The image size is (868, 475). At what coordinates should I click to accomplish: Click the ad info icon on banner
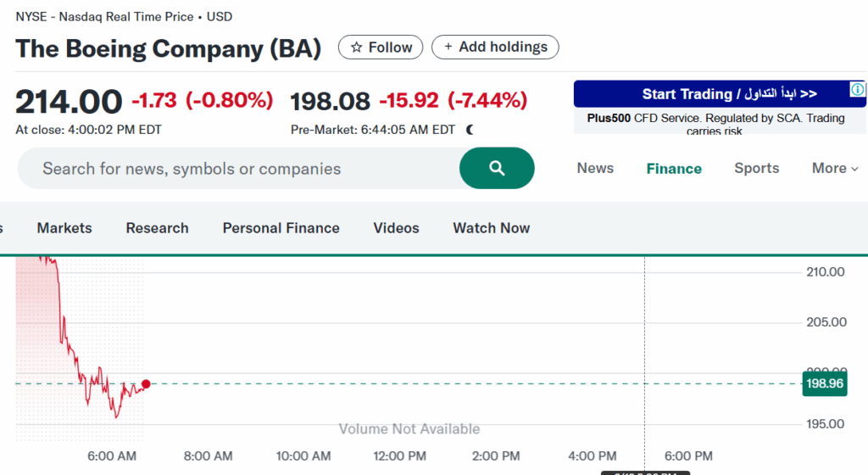coord(858,89)
